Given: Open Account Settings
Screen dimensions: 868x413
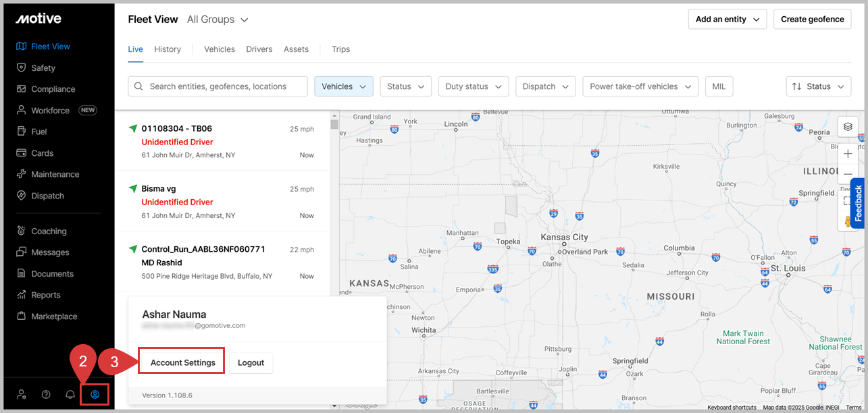Looking at the screenshot, I should (x=182, y=362).
